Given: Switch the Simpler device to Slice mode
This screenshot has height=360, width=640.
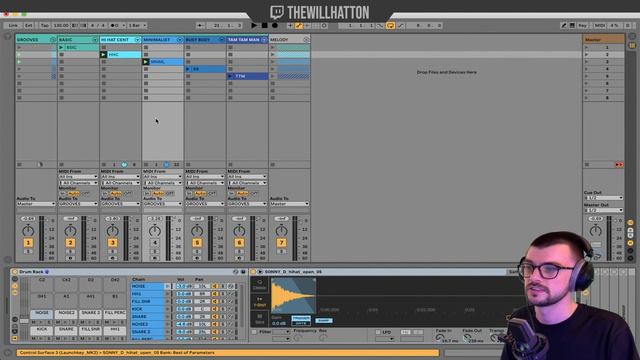Looking at the screenshot, I should [260, 319].
